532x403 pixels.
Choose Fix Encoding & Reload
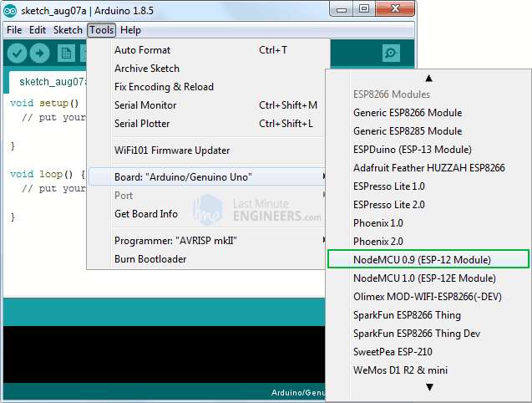click(x=206, y=87)
